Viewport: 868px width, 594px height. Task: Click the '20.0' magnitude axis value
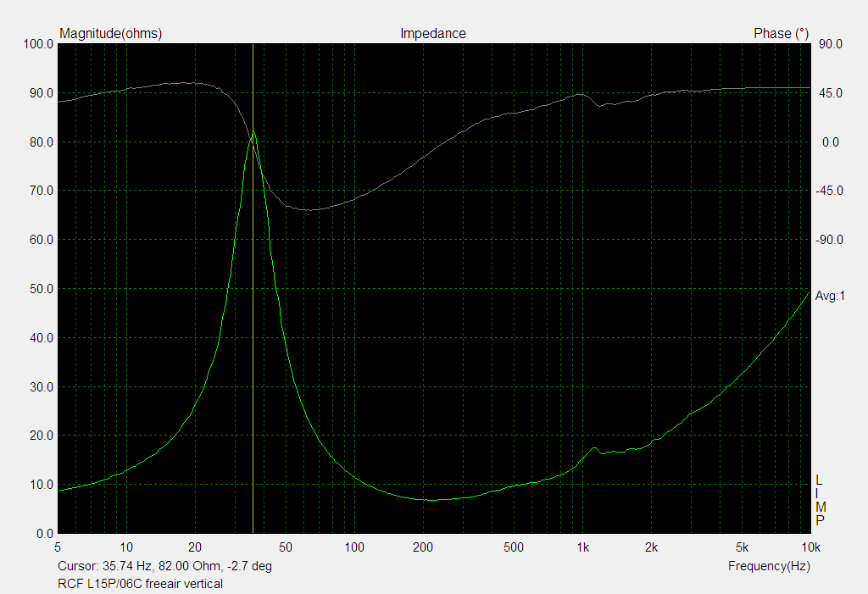tap(42, 436)
